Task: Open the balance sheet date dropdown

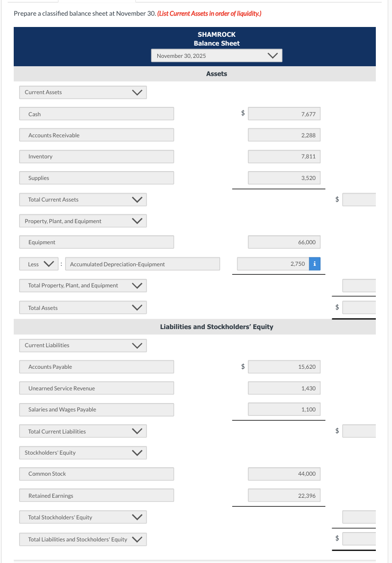Action: tap(216, 55)
